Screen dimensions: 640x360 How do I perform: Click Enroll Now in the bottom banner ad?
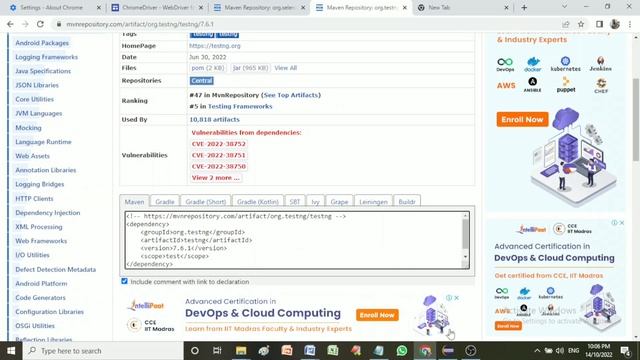[x=377, y=315]
